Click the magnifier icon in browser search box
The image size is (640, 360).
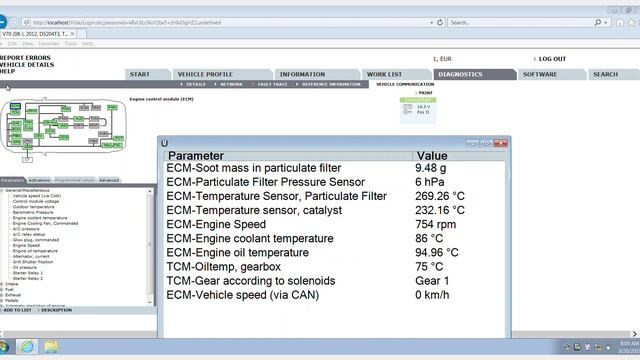[598, 22]
